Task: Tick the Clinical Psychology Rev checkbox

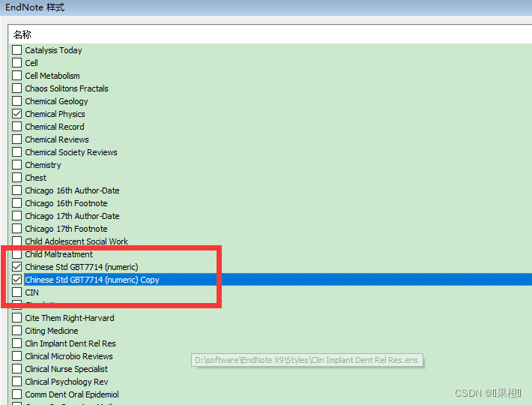Action: (x=17, y=382)
